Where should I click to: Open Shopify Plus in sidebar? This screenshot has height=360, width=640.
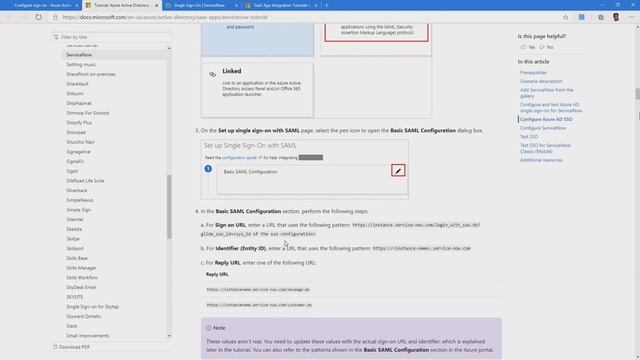(79, 122)
